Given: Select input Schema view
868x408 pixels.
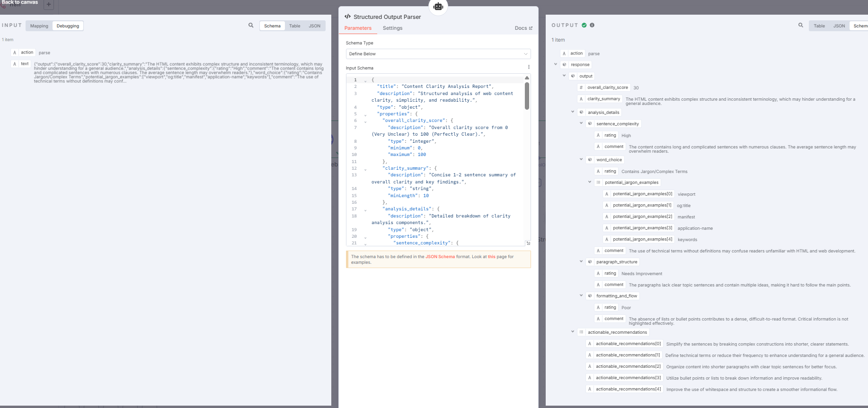Looking at the screenshot, I should (272, 26).
